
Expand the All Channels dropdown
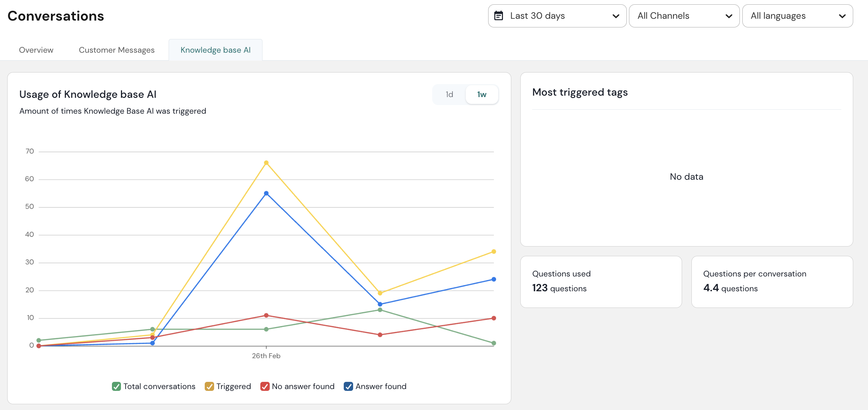(684, 16)
